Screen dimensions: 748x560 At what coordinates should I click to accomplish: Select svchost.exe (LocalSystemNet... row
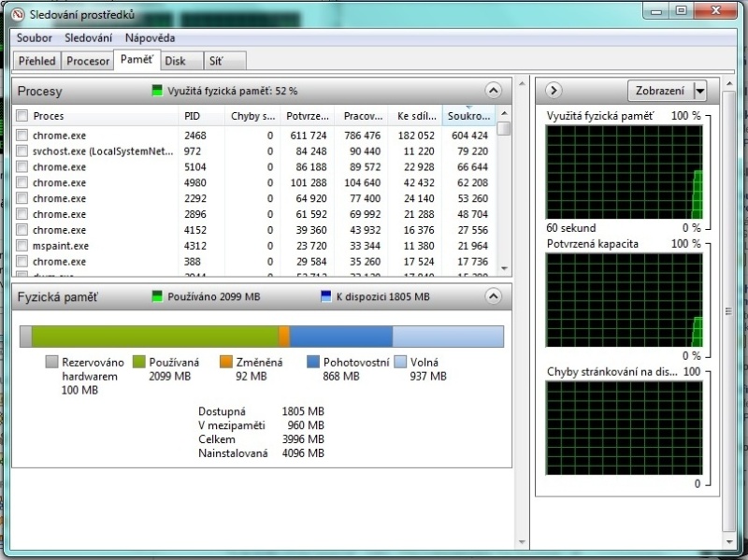pyautogui.click(x=254, y=151)
